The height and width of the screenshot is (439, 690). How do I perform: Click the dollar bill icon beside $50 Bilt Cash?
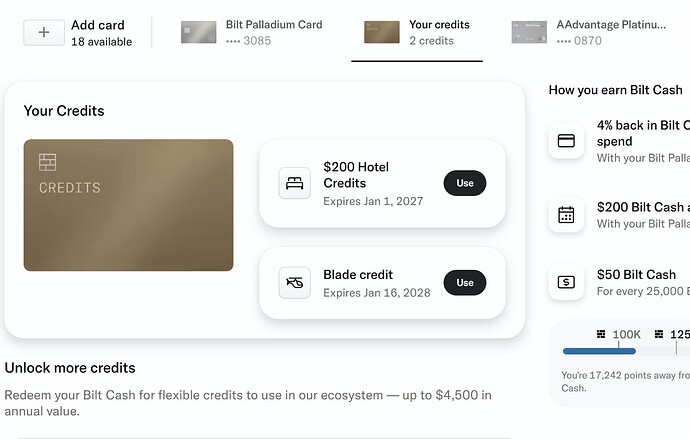[566, 282]
